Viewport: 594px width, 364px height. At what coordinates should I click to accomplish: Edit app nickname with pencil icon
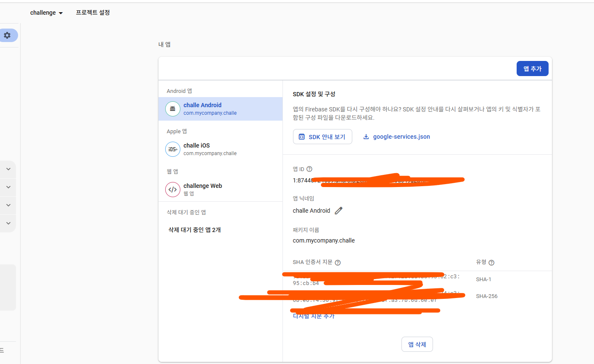tap(338, 211)
